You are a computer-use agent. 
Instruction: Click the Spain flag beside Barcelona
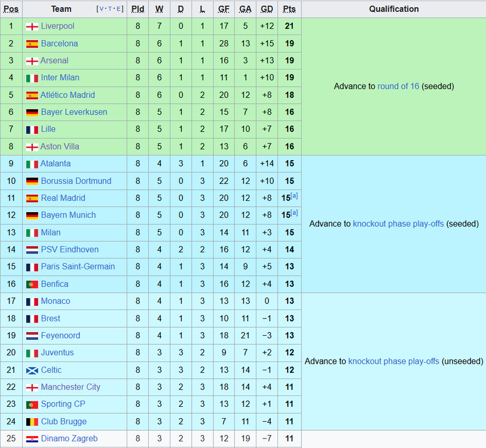click(x=32, y=44)
